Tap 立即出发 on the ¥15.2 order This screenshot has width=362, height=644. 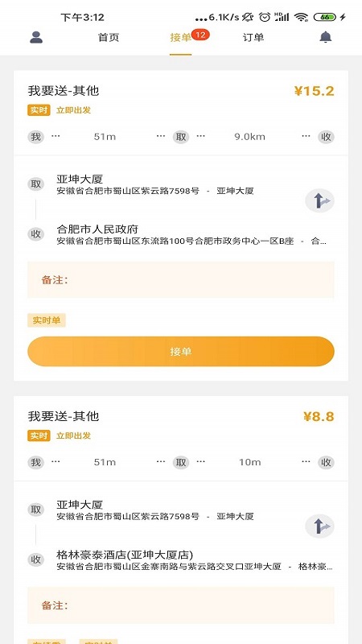tap(73, 110)
